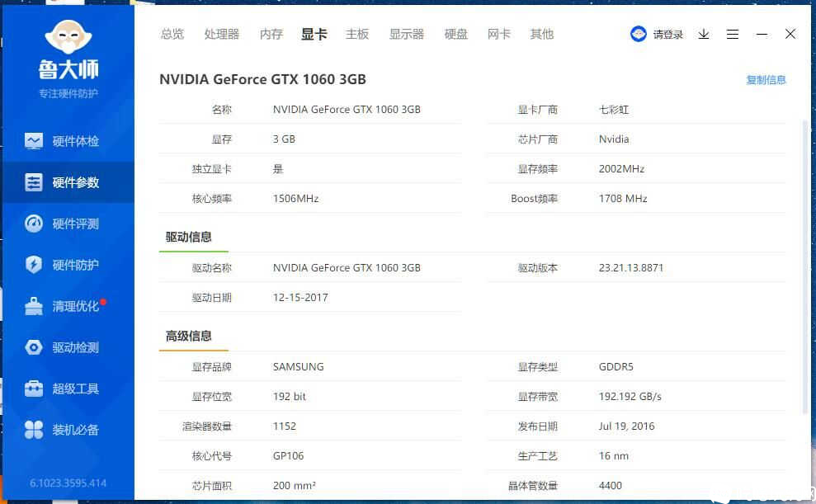Open the download arrow icon

click(704, 35)
